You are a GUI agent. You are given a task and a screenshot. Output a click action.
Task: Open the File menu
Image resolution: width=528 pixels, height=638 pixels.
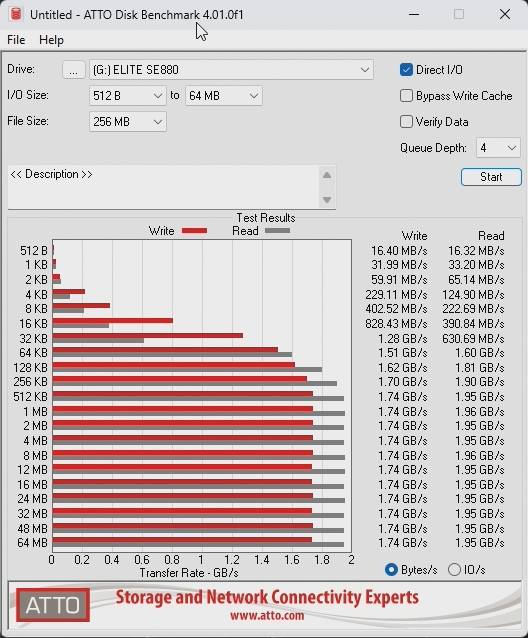click(x=16, y=40)
